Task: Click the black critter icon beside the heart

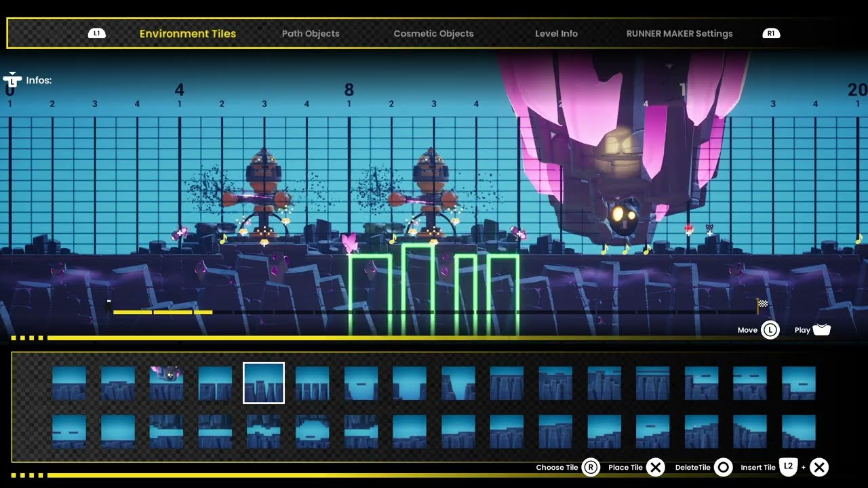Action: click(710, 229)
